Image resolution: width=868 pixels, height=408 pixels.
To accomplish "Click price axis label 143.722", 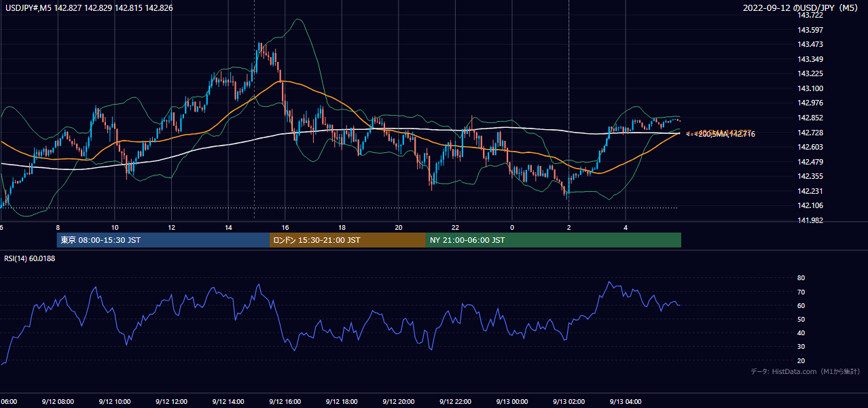I will 810,15.
